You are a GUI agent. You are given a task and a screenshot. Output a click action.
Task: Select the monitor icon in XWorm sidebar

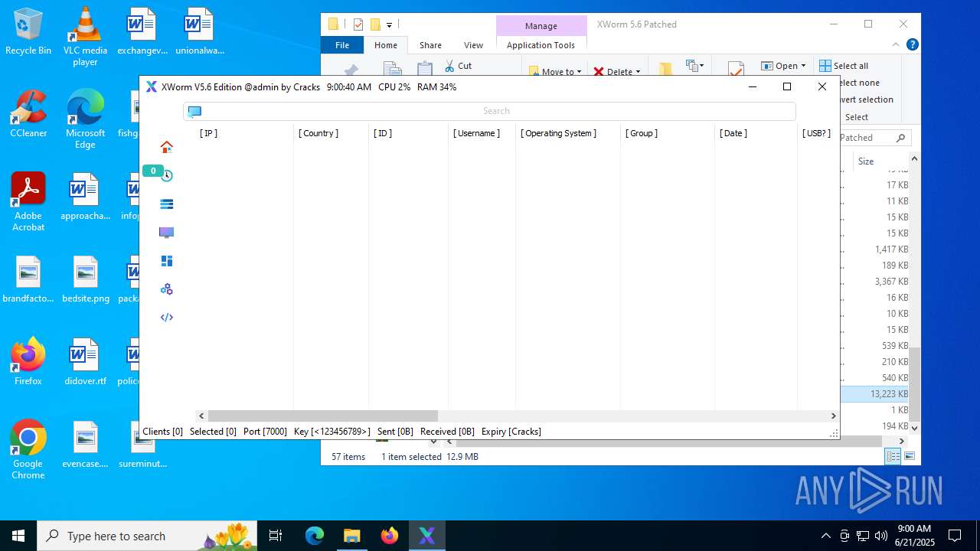[x=166, y=233]
